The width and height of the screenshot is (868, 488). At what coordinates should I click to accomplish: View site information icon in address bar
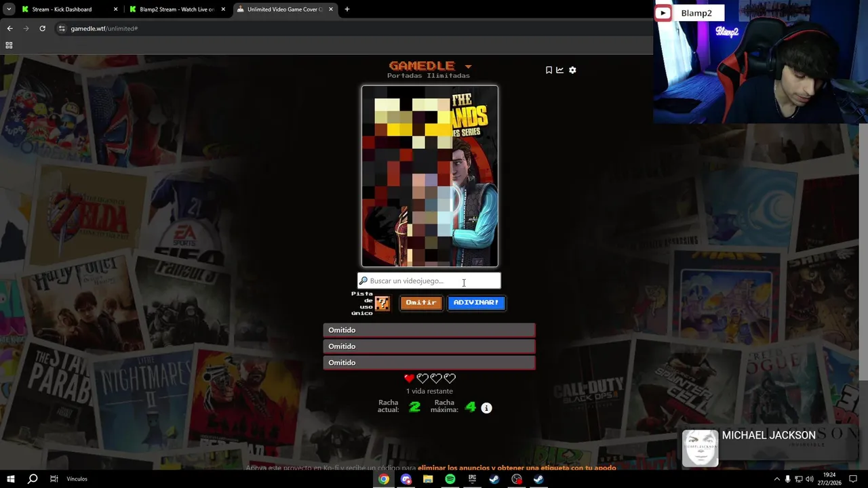click(62, 28)
